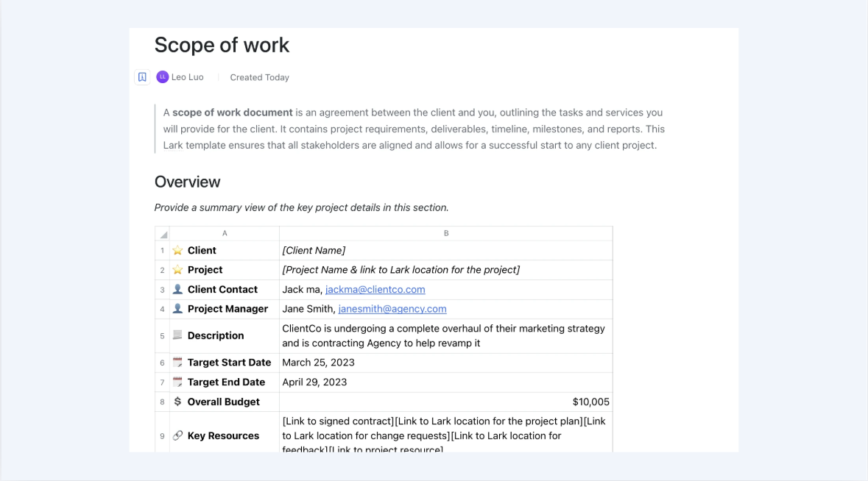Click the [Client Name] placeholder cell

[x=446, y=251]
